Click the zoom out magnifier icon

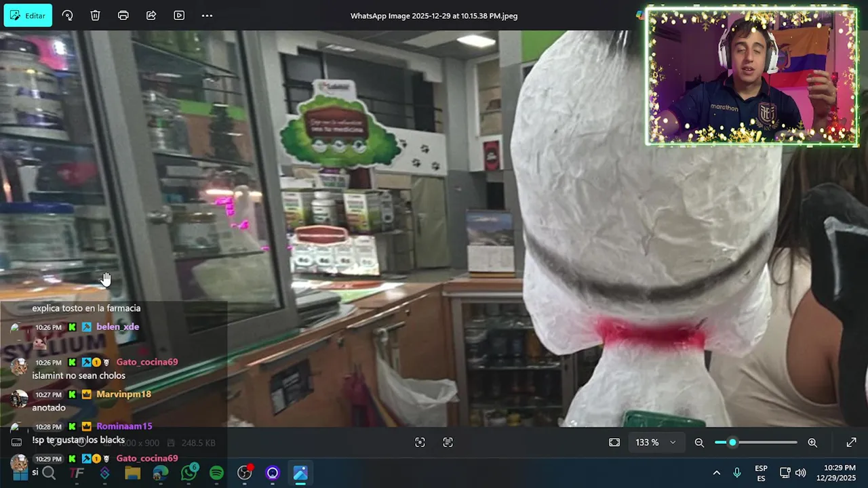click(699, 443)
